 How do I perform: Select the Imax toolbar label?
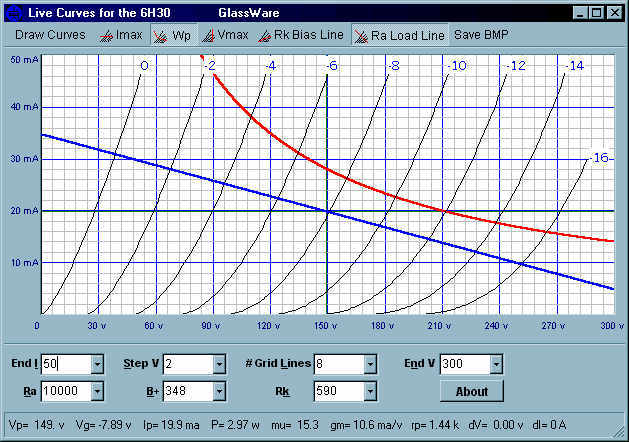129,35
